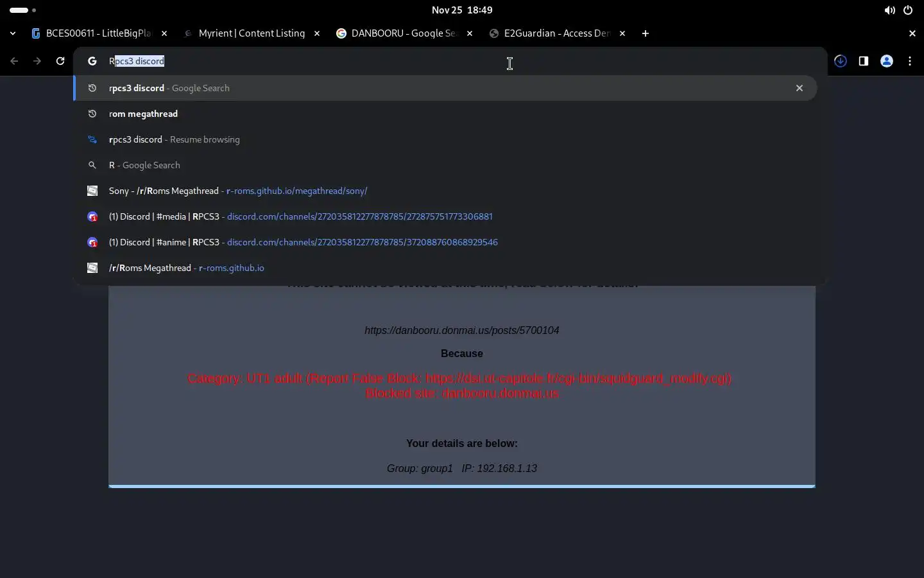Image resolution: width=924 pixels, height=578 pixels.
Task: Reload the current page
Action: 60,61
